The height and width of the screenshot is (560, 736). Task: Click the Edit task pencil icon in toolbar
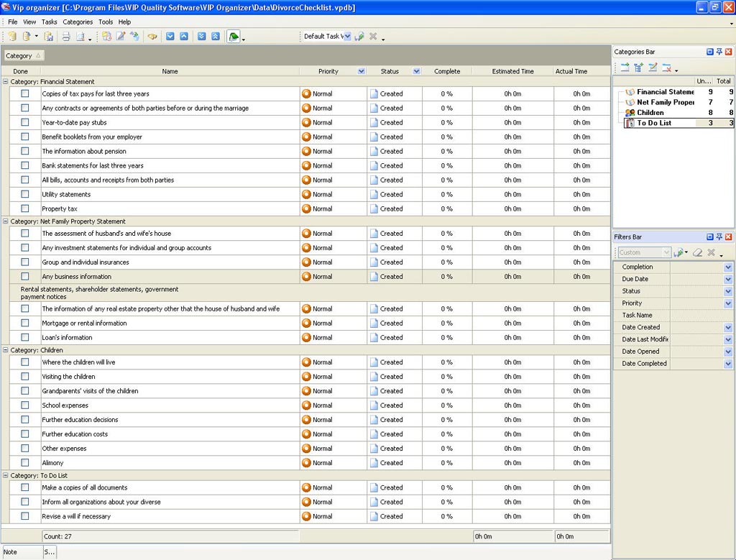[x=121, y=37]
